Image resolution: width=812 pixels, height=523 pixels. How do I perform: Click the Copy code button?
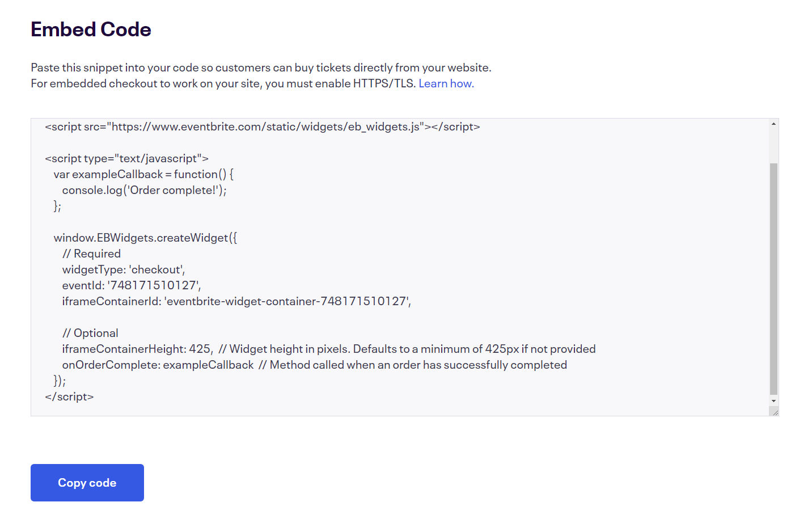coord(87,482)
